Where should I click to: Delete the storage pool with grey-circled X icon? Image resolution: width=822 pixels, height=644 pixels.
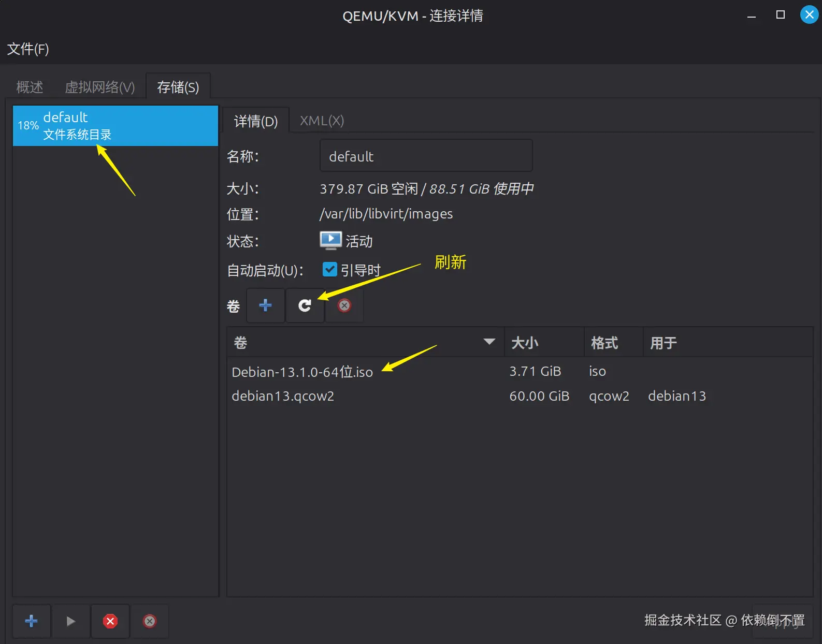pos(150,621)
